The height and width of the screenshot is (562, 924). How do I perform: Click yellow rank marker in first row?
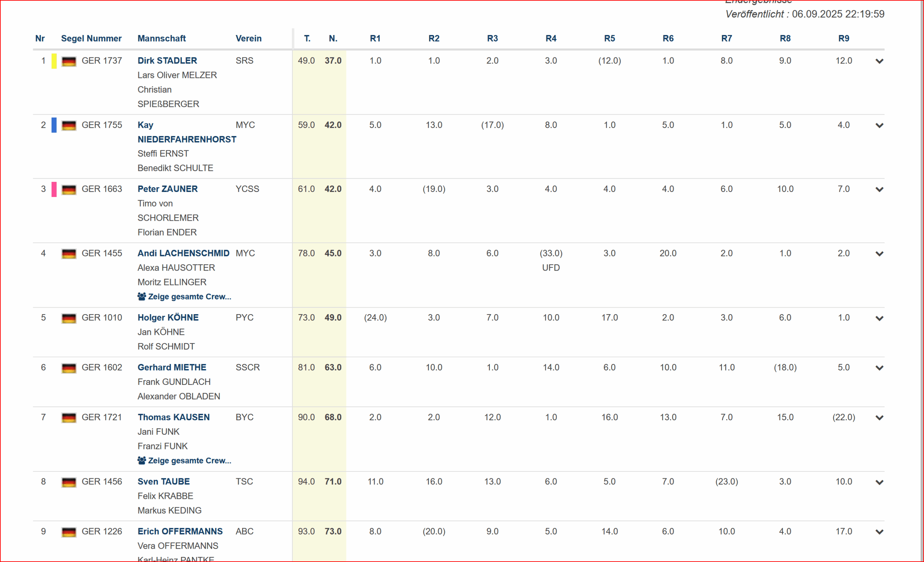pos(54,61)
